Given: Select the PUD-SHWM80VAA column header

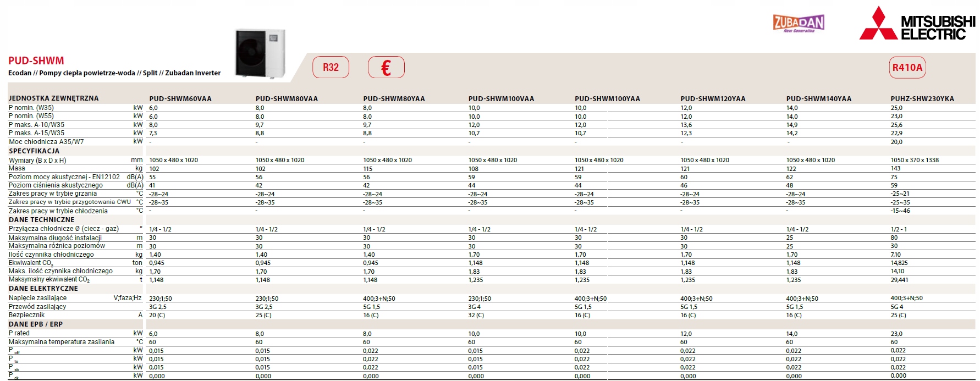Looking at the screenshot, I should [287, 99].
